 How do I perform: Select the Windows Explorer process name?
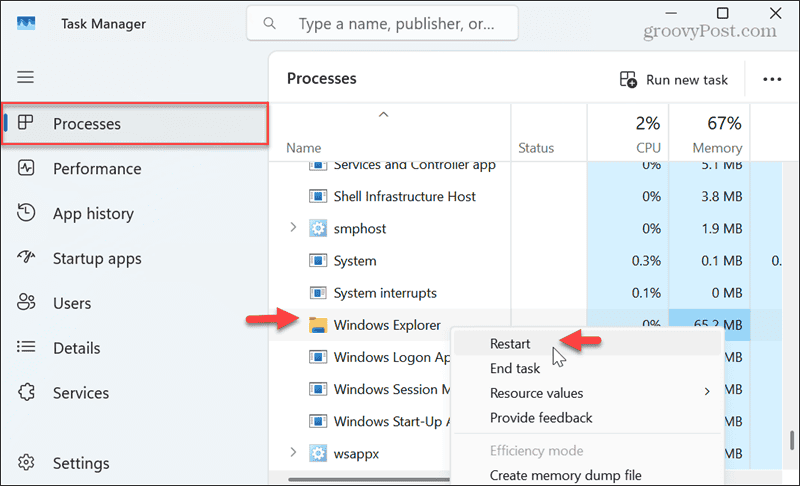click(387, 325)
